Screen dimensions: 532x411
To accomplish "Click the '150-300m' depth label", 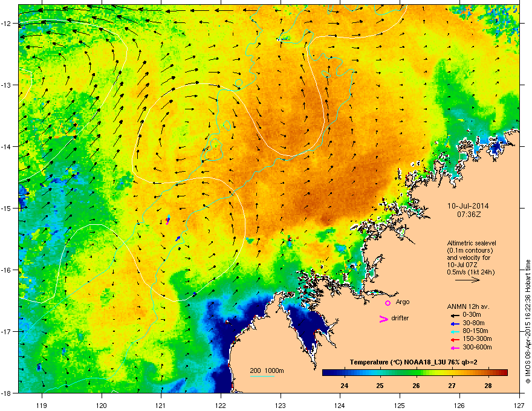I will pyautogui.click(x=477, y=338).
